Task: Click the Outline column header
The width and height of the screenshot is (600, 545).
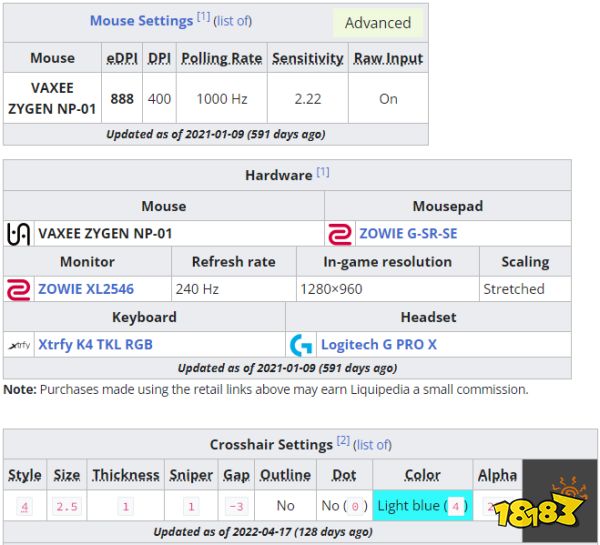Action: tap(285, 475)
